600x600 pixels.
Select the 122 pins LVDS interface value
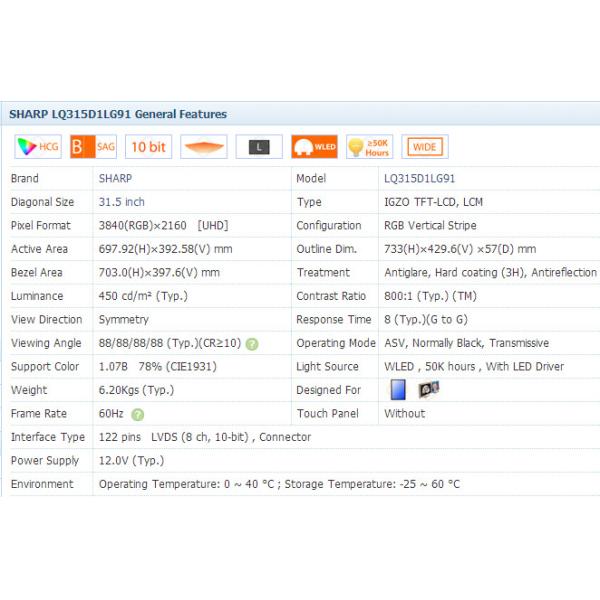tap(205, 437)
